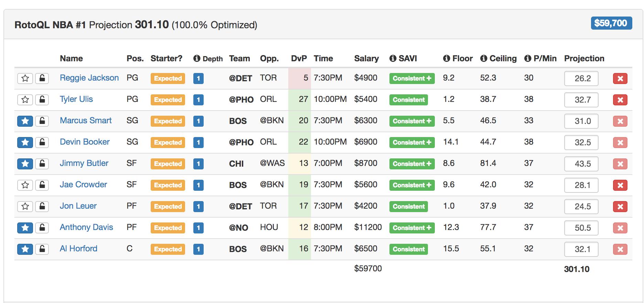Open Al Horford's player link
644x303 pixels.
click(x=78, y=249)
